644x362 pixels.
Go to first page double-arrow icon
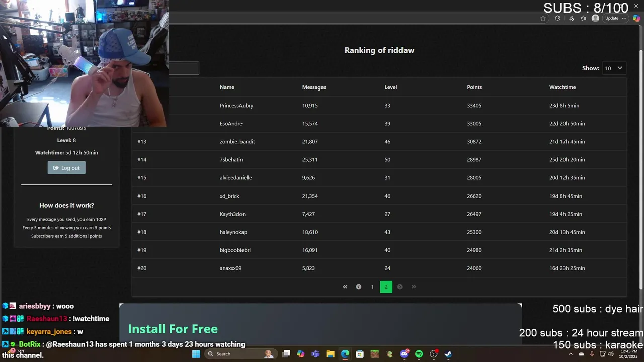point(345,287)
